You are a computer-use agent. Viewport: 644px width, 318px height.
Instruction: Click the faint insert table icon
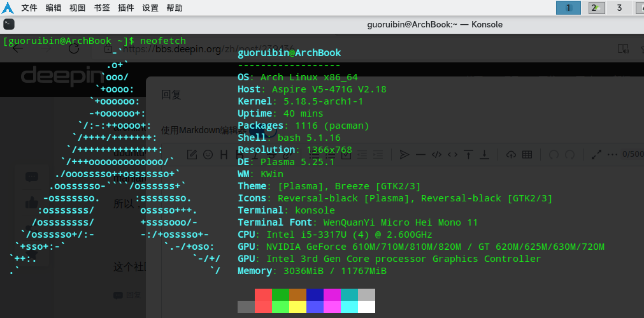pos(527,154)
